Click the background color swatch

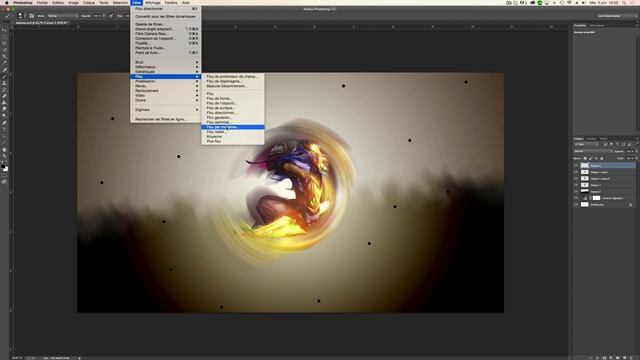(x=6, y=169)
